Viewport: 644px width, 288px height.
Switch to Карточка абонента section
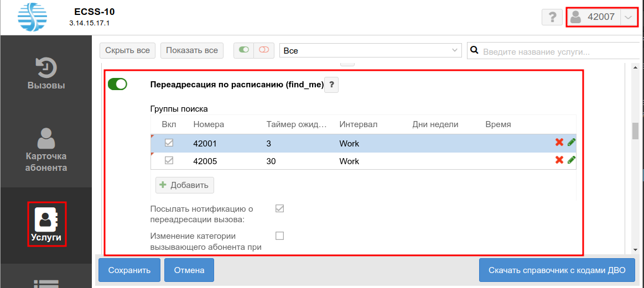(46, 150)
